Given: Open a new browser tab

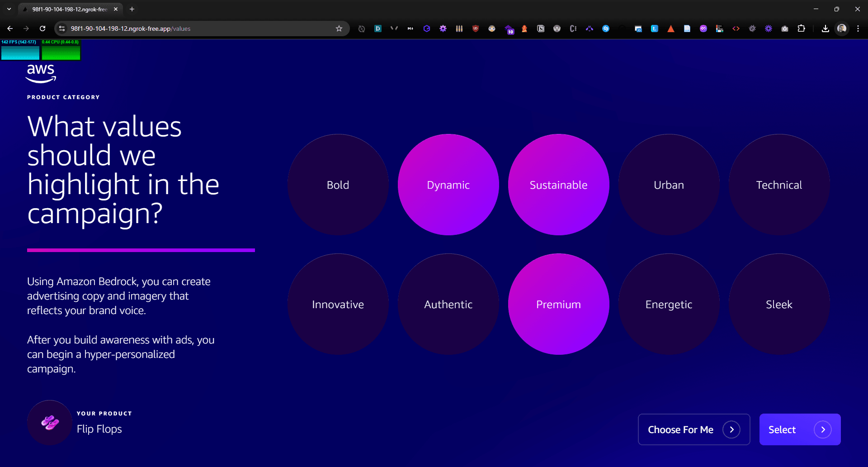Looking at the screenshot, I should (132, 9).
